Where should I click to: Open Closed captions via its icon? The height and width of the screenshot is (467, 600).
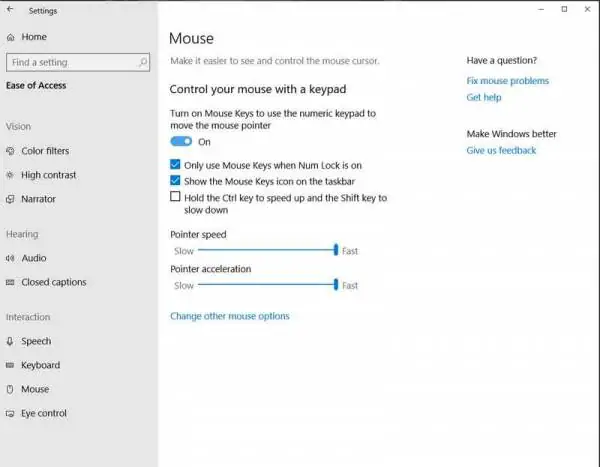click(10, 282)
